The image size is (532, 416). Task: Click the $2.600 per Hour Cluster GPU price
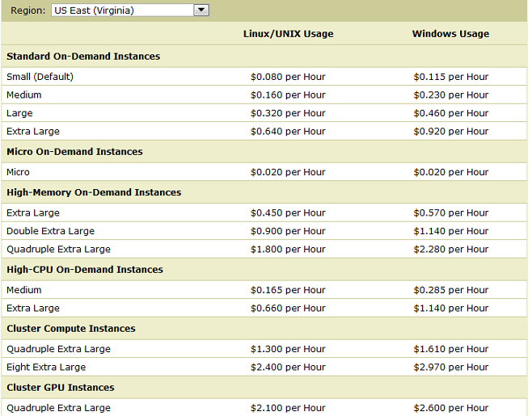pos(450,408)
